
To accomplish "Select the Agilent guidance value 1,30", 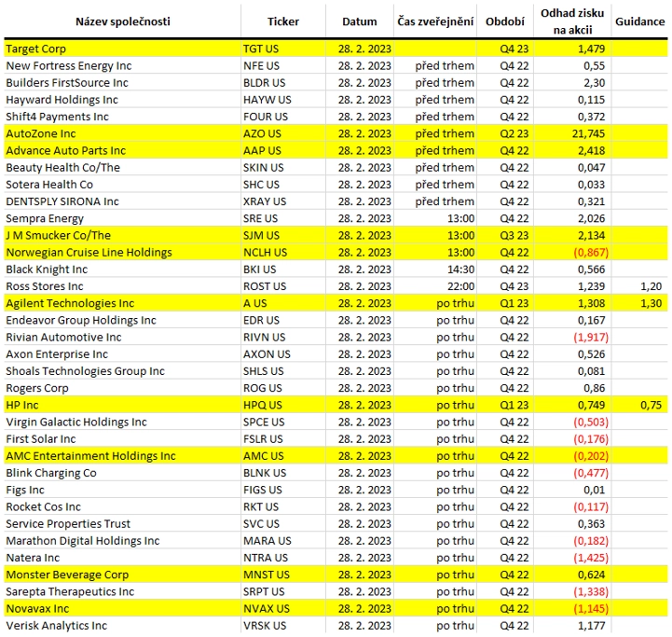I will pos(651,303).
